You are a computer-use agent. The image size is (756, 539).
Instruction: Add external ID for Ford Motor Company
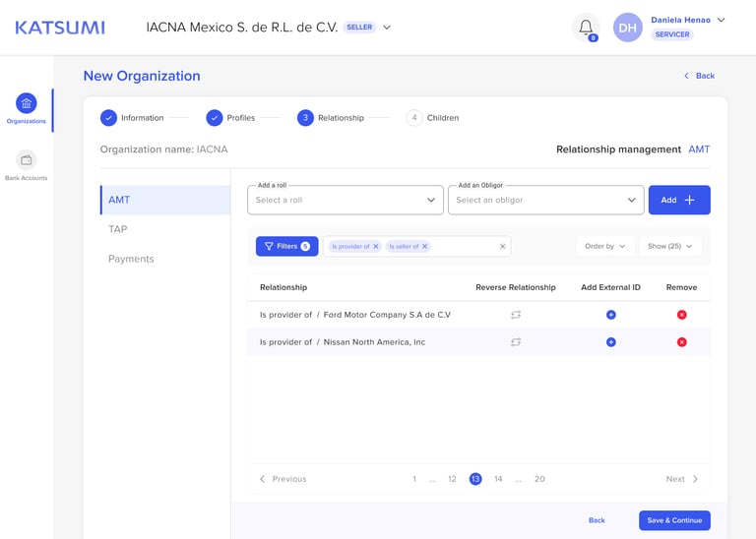click(x=610, y=315)
